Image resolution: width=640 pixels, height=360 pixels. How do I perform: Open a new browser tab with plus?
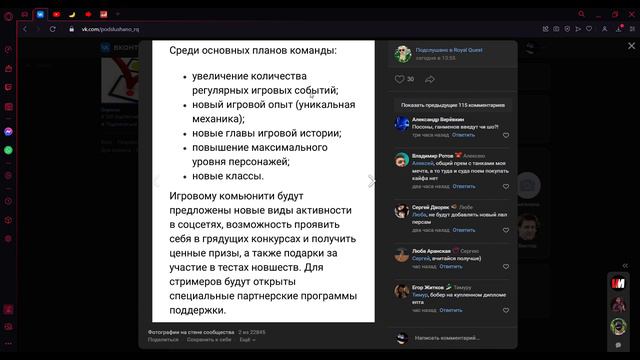118,14
